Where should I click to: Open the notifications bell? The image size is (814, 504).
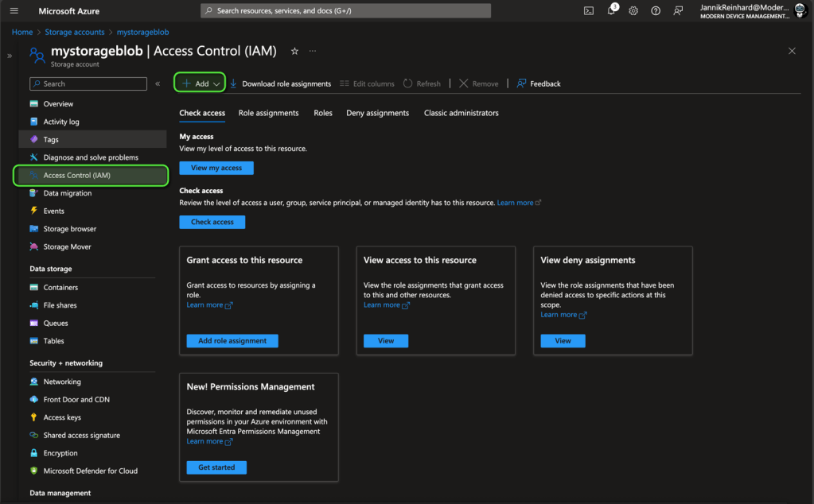(x=611, y=11)
